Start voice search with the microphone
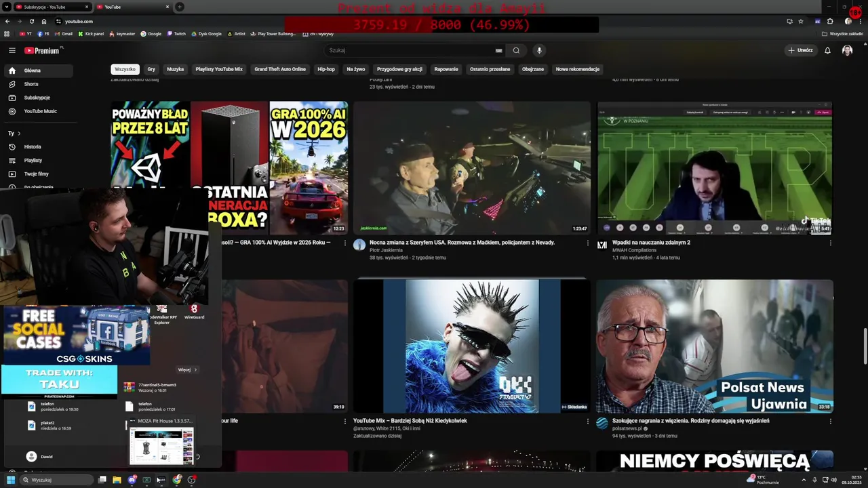This screenshot has width=868, height=488. coord(539,50)
